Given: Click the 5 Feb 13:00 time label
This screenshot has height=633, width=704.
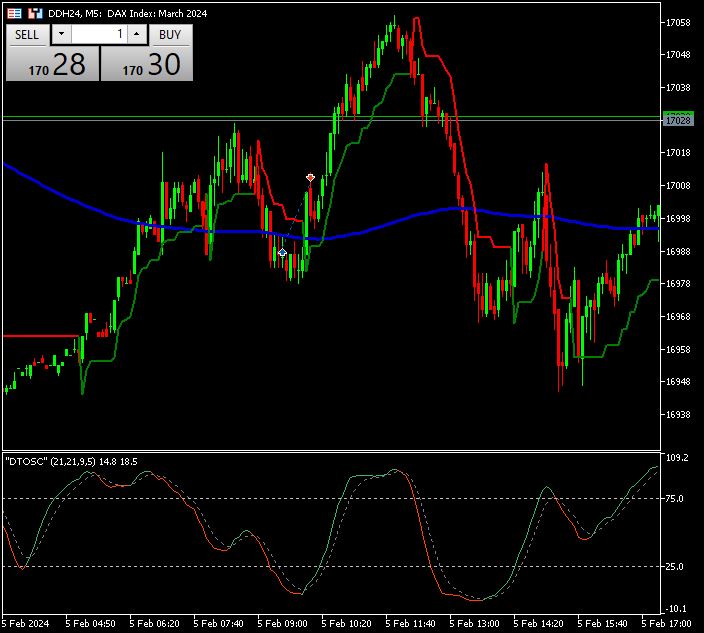Looking at the screenshot, I should click(x=474, y=624).
